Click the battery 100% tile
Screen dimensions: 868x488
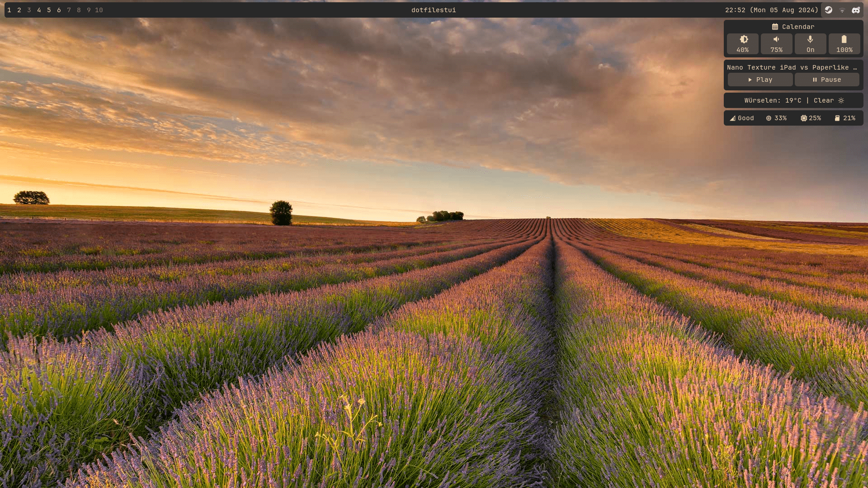tap(844, 44)
